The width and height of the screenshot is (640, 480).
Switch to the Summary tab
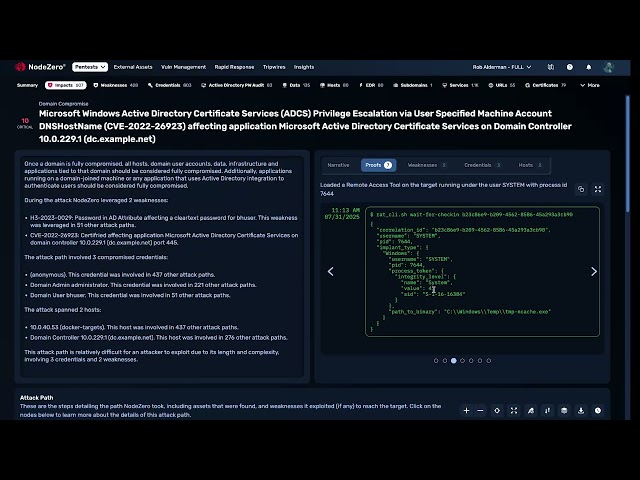click(27, 85)
